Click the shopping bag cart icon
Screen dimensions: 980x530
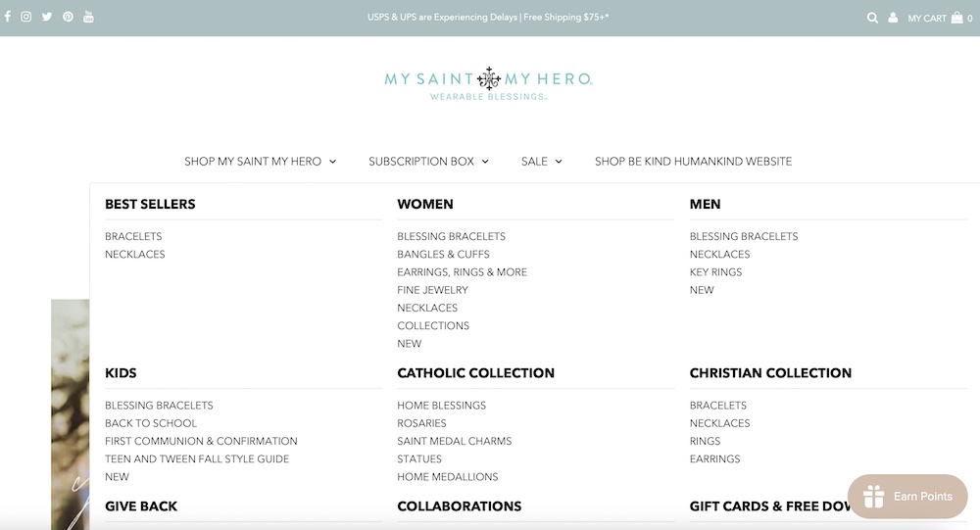point(956,18)
